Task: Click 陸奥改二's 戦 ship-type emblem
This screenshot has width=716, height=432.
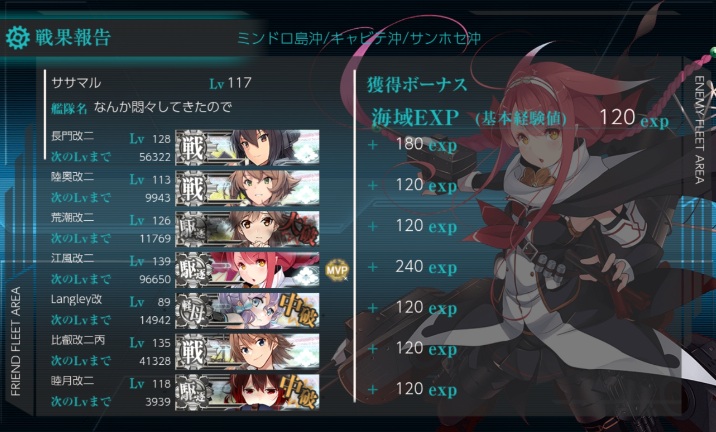Action: click(x=191, y=188)
